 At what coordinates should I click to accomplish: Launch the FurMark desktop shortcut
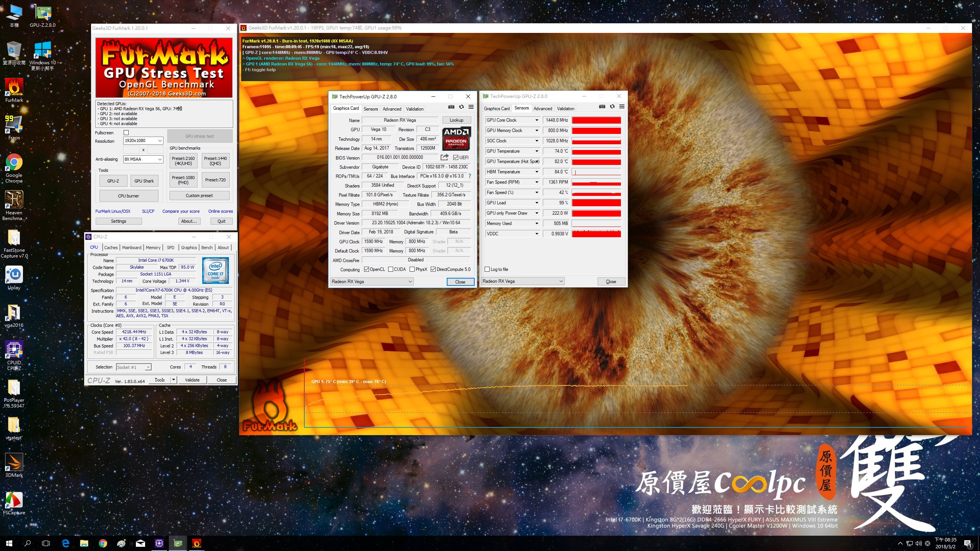[x=14, y=90]
